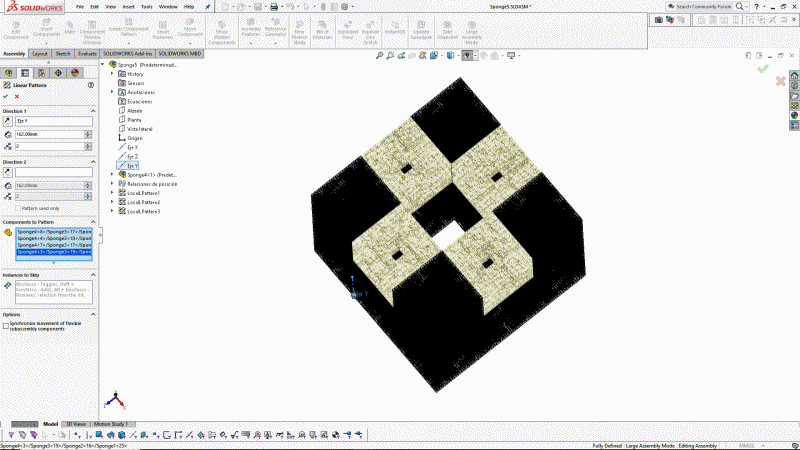The image size is (800, 450).
Task: Open the Insert menu
Action: point(130,6)
